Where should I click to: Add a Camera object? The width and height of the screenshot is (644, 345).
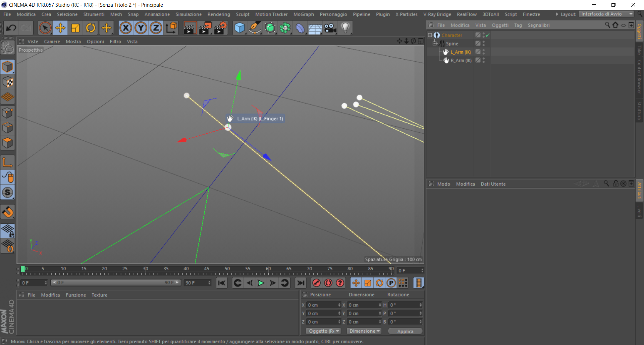330,28
